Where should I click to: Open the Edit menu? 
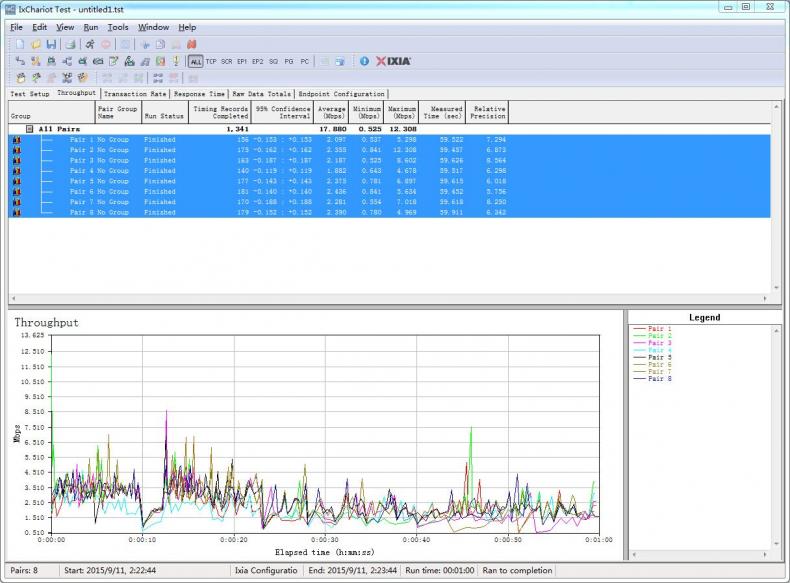[x=39, y=27]
